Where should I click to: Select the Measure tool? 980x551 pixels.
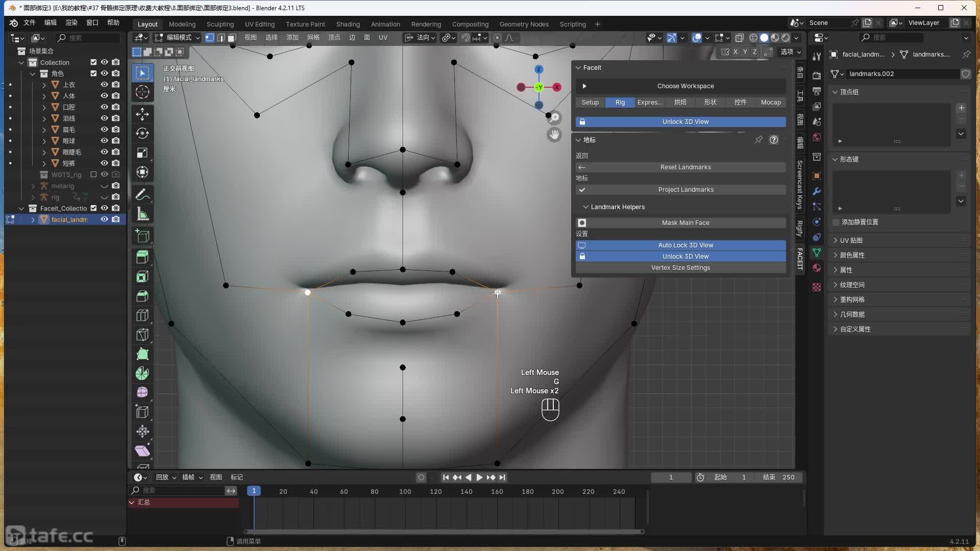[x=142, y=214]
